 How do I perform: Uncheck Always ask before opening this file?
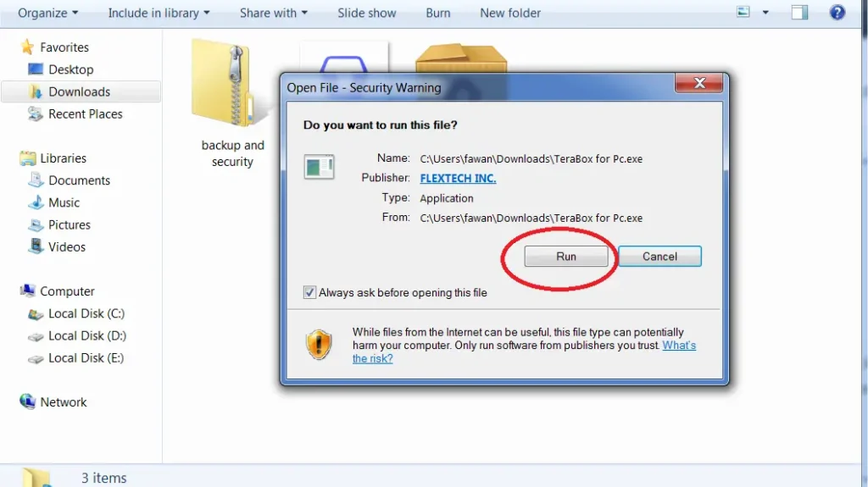click(x=309, y=292)
